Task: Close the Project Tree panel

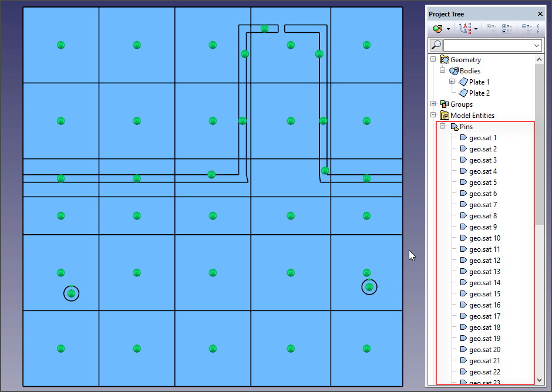Action: tap(540, 14)
